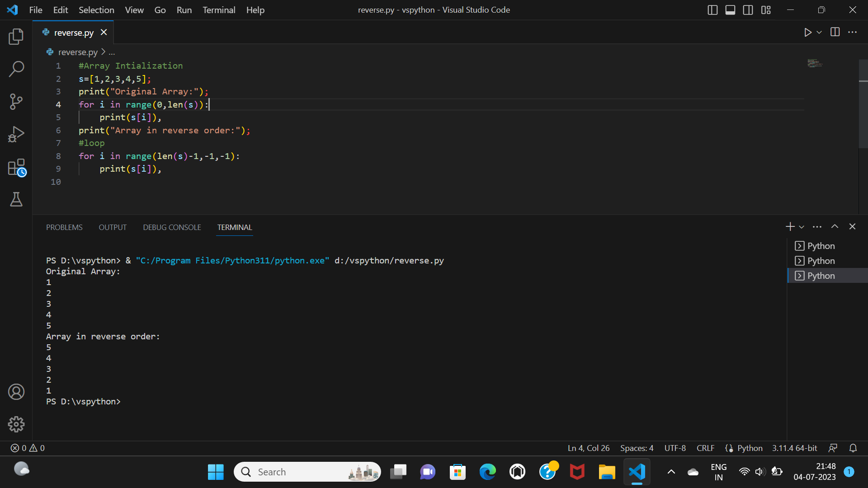This screenshot has width=868, height=488.
Task: Change the UTF-8 encoding setting
Action: [675, 448]
